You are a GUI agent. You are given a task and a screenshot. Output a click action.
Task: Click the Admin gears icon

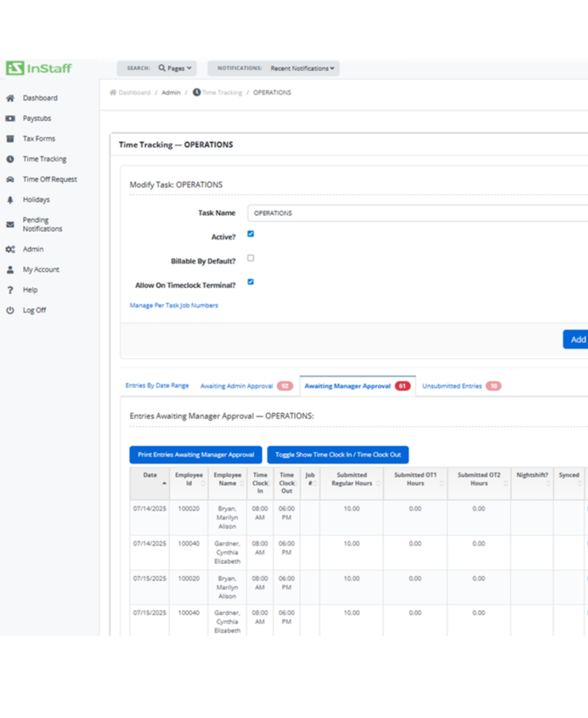tap(10, 249)
